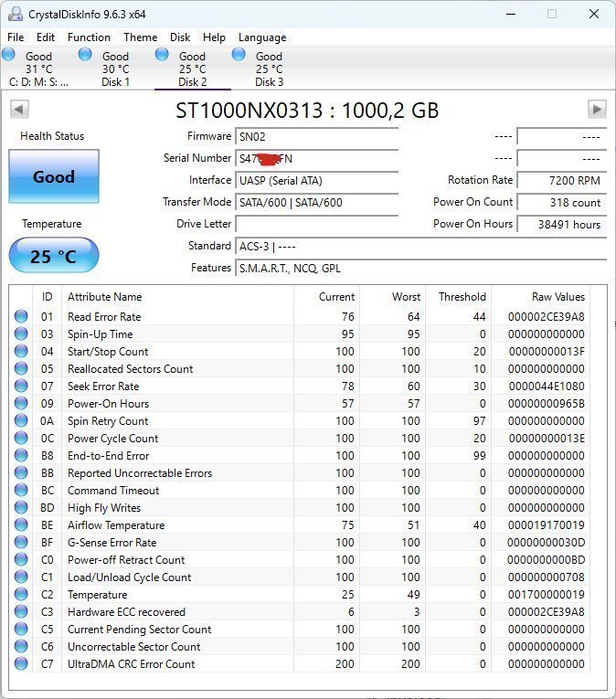Switch to the Disk 1 tab
Screen dimensions: 616x699
click(x=115, y=69)
